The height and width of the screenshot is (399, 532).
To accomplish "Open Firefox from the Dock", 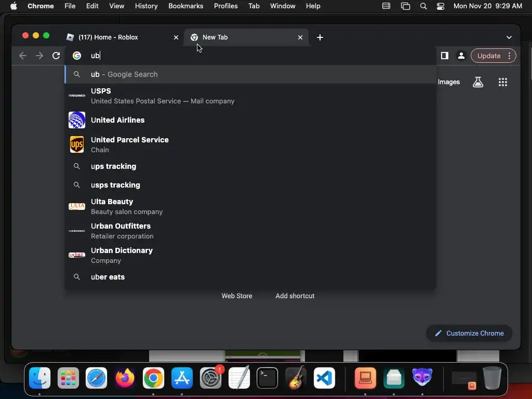I will 125,378.
